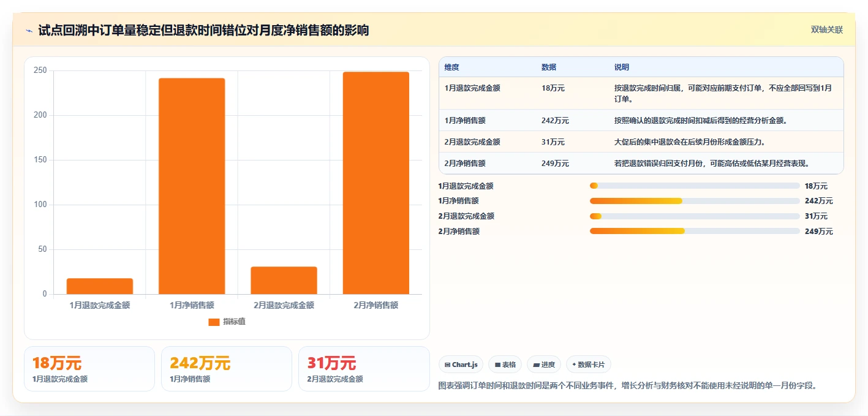Click the footer note starting 图表强调订单时间
This screenshot has width=868, height=416.
pos(628,386)
